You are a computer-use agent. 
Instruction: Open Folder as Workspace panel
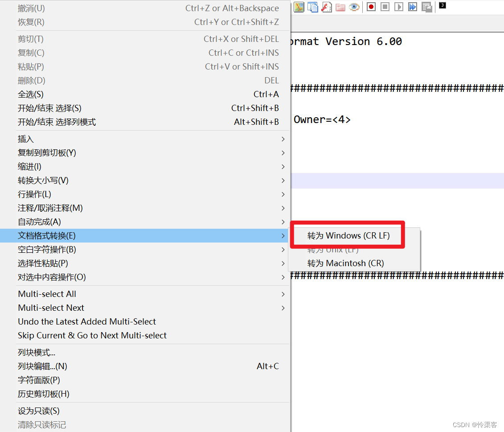(x=340, y=7)
